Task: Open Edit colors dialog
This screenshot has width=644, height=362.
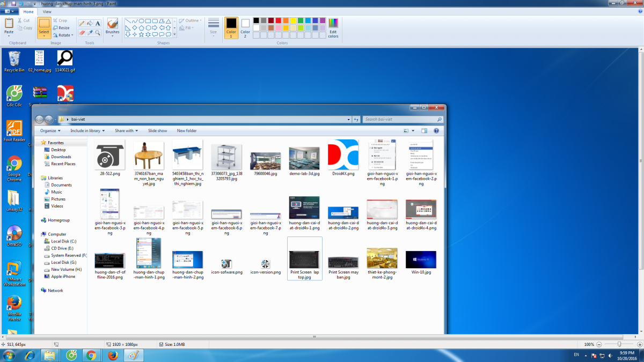Action: [333, 27]
